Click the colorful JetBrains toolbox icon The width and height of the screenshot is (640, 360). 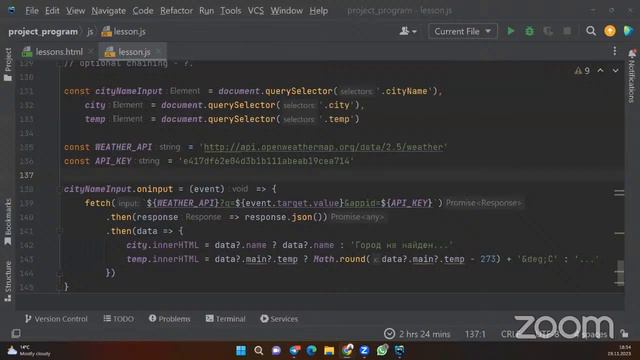coord(629,31)
